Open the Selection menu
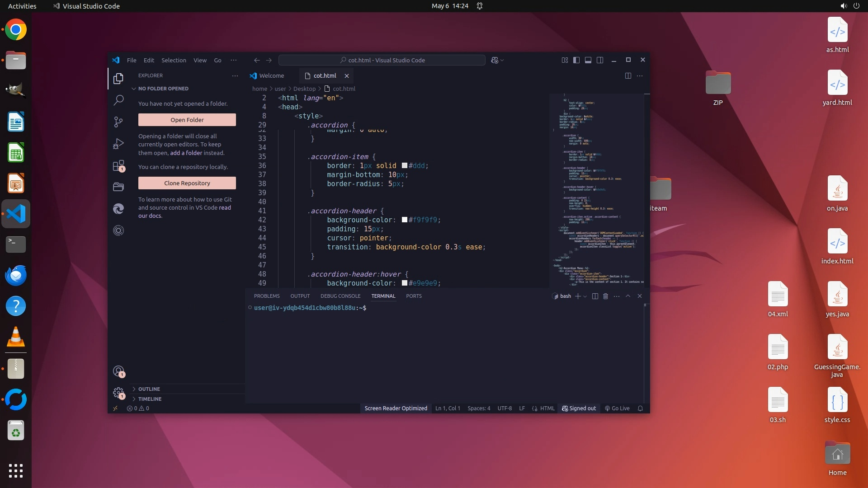 [x=174, y=60]
